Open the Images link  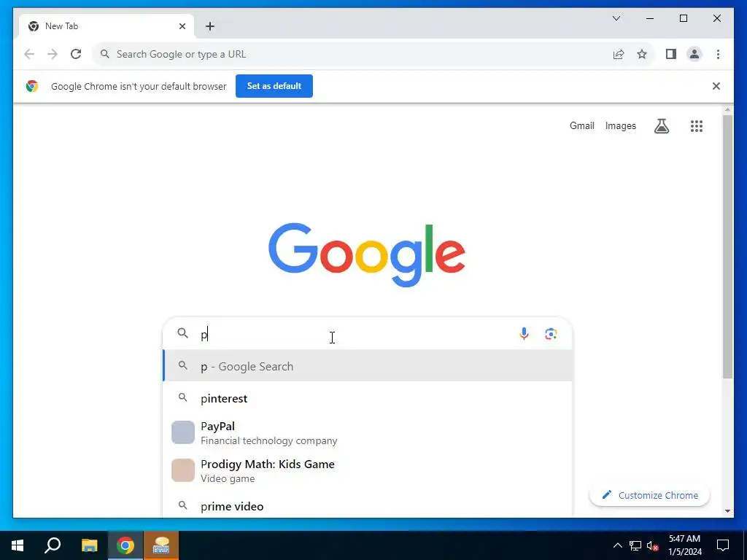click(621, 125)
